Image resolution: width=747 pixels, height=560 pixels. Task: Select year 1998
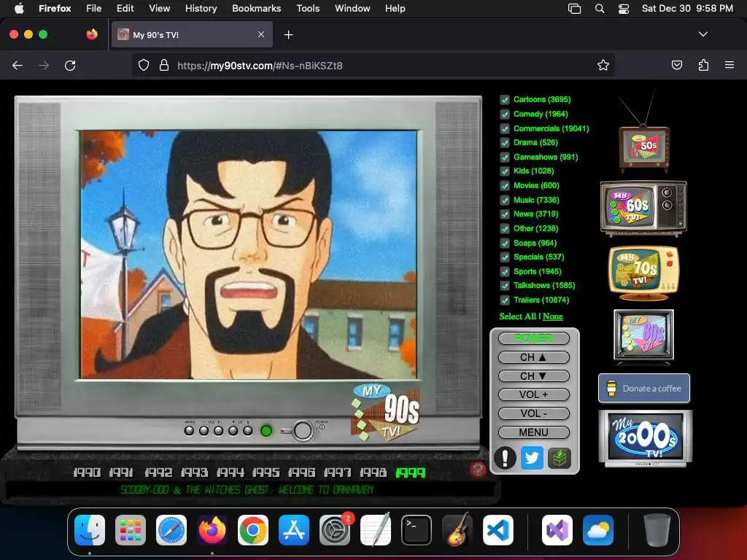(x=373, y=472)
